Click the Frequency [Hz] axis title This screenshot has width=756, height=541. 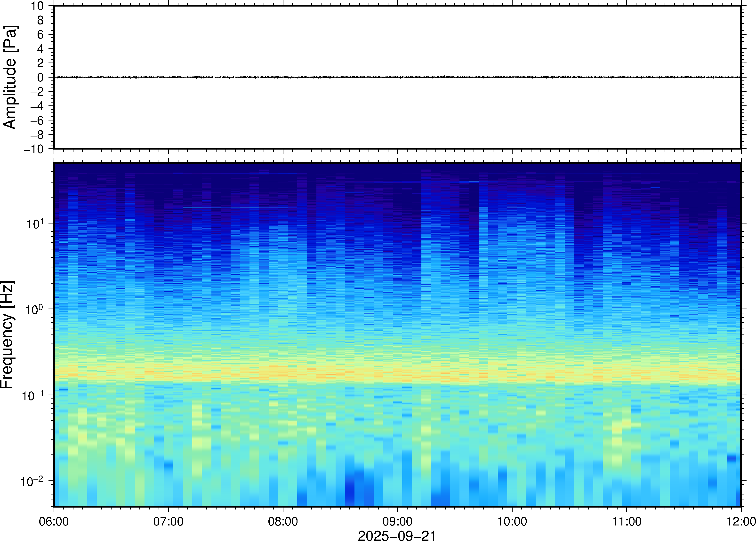click(7, 335)
